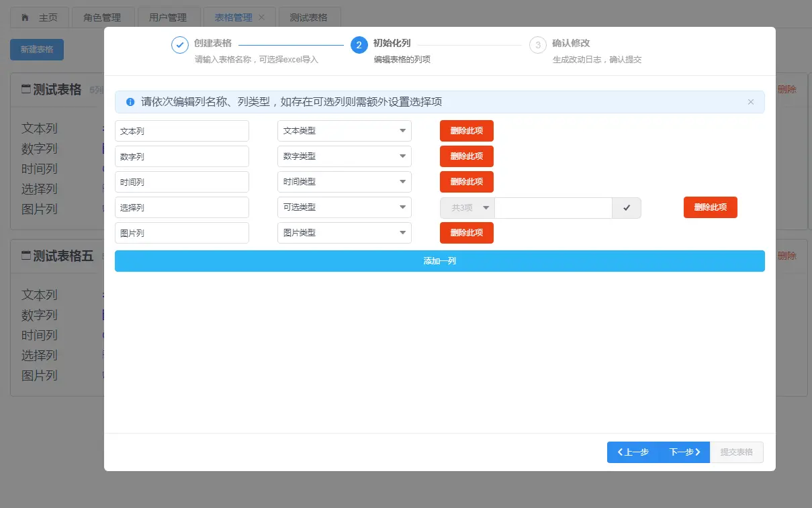
Task: Click the 添加一列 button to add a column
Action: coord(440,261)
